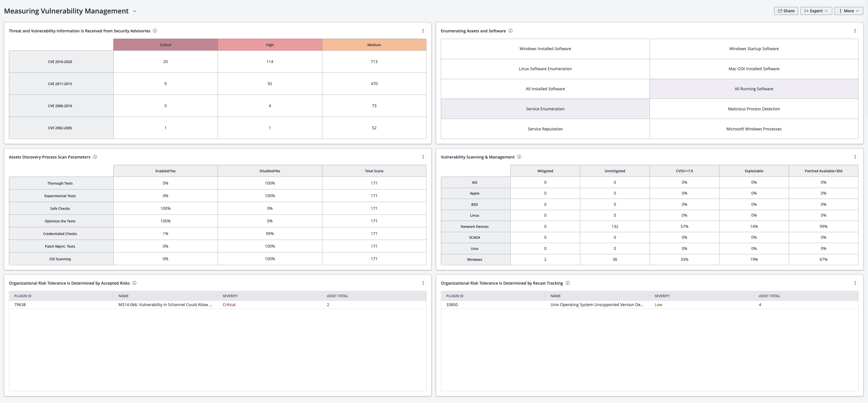The image size is (868, 403).
Task: Open the options menu on Recast Tracking widget
Action: [x=855, y=283]
